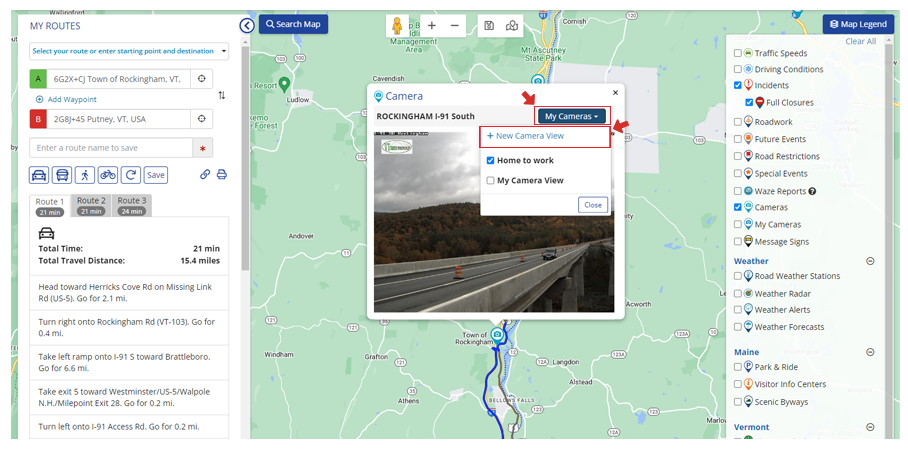Image resolution: width=908 pixels, height=449 pixels.
Task: Click the Waze Reports help question icon
Action: tap(812, 191)
